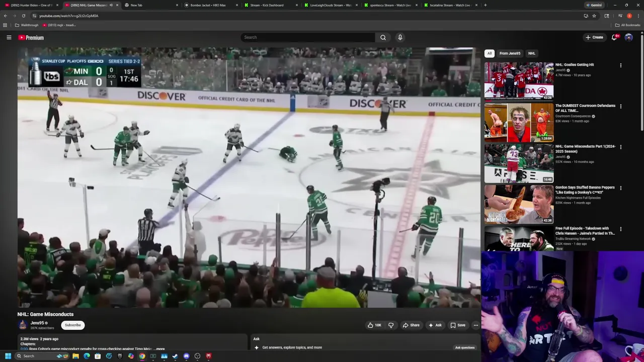This screenshot has height=362, width=644.
Task: Switch to Bomber Jacket HBO Max tab
Action: point(211,5)
